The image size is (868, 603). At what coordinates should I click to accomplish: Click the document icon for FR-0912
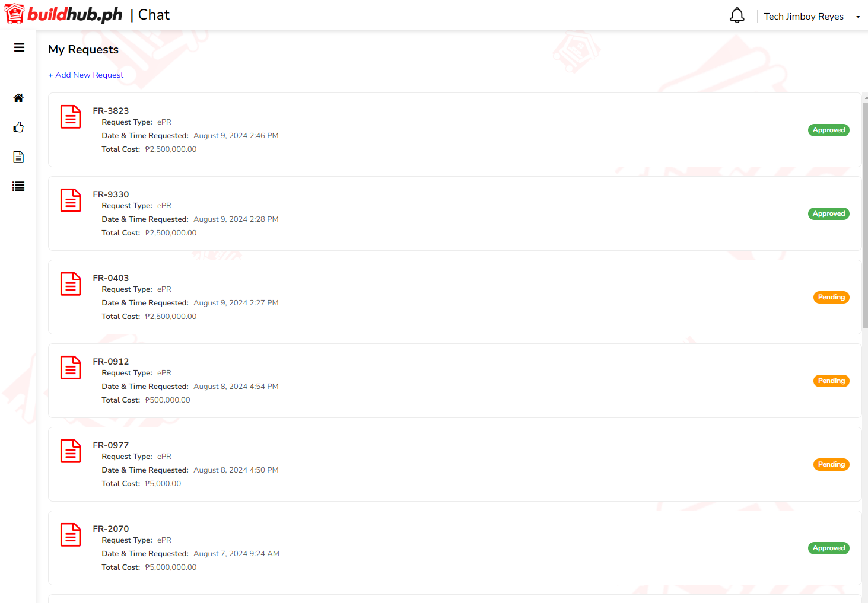coord(71,368)
